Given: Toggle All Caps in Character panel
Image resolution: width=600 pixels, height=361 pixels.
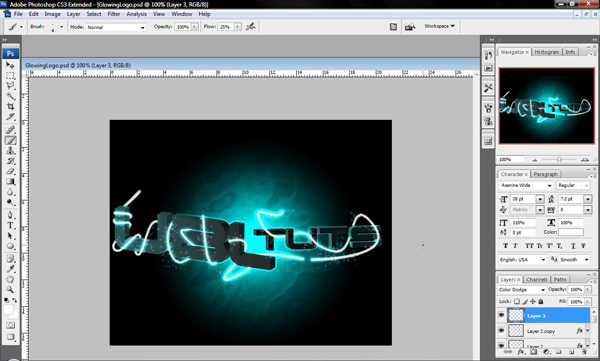Looking at the screenshot, I should tap(530, 246).
